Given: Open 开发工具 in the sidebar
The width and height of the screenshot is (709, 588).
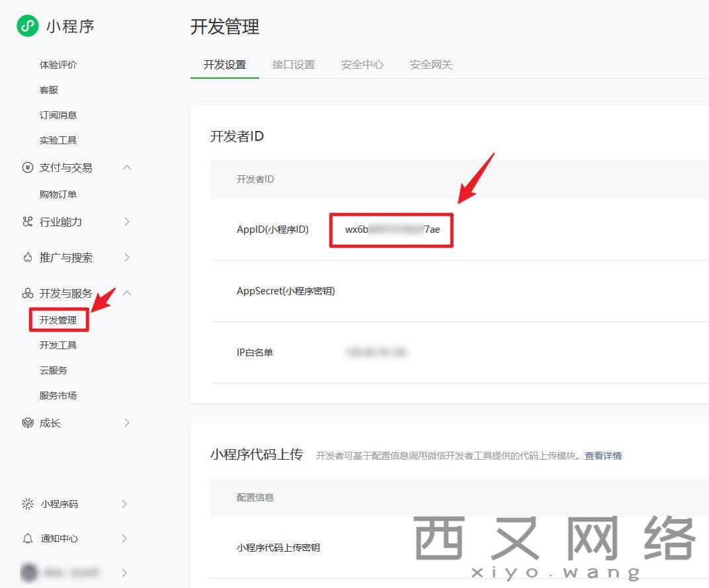Looking at the screenshot, I should [x=58, y=345].
